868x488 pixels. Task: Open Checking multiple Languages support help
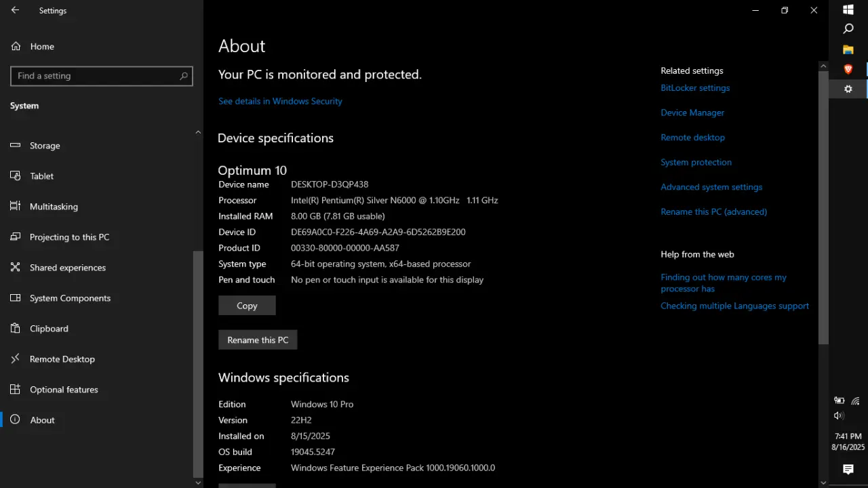point(734,306)
